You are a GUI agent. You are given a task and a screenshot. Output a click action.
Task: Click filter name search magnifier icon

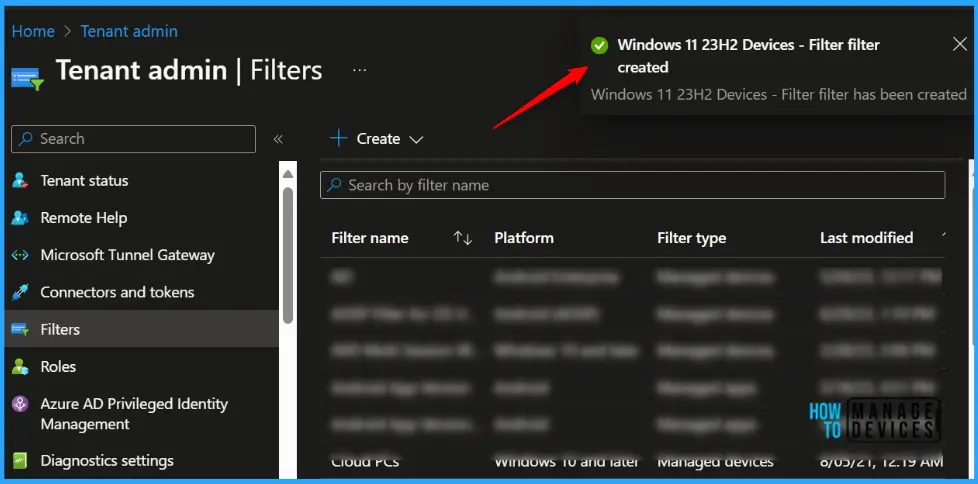tap(334, 185)
